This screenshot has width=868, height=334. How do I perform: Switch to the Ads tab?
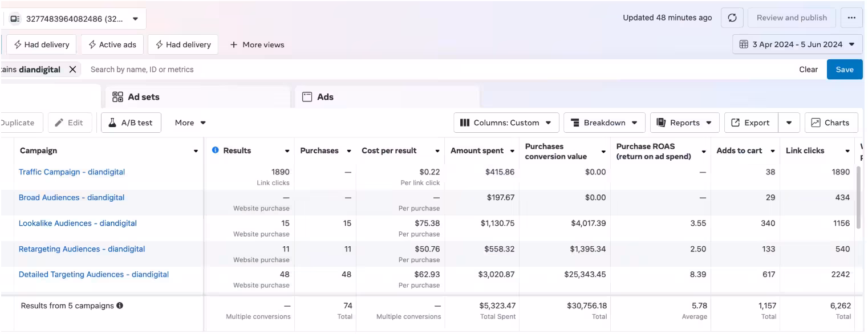[387, 97]
